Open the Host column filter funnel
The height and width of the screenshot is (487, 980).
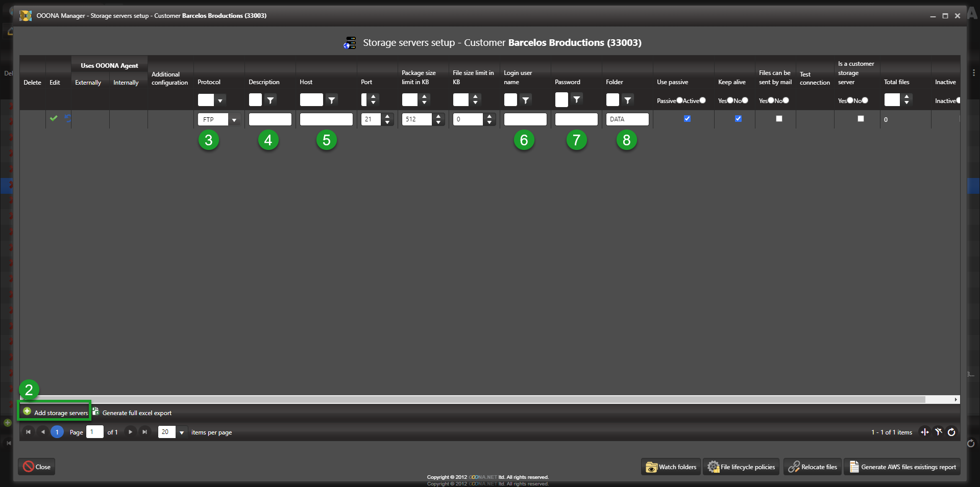[332, 100]
